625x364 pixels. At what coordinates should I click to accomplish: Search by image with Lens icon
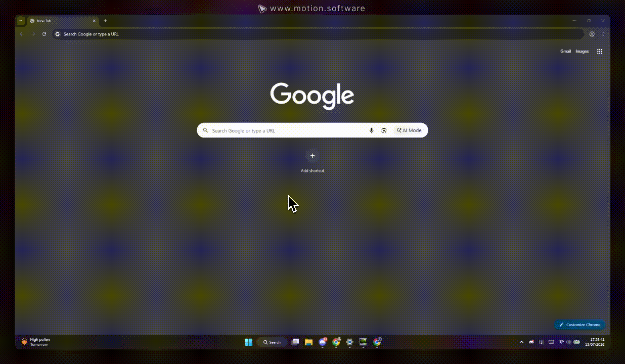tap(384, 130)
